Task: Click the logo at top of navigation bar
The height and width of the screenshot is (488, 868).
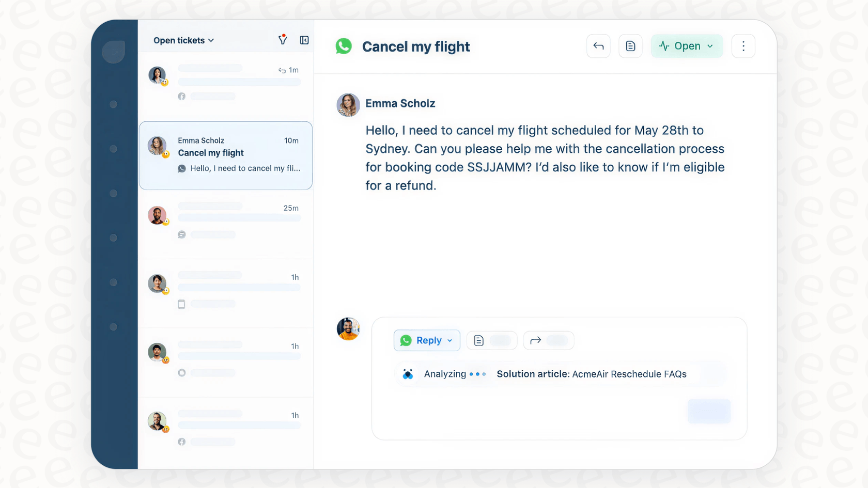Action: (x=114, y=52)
